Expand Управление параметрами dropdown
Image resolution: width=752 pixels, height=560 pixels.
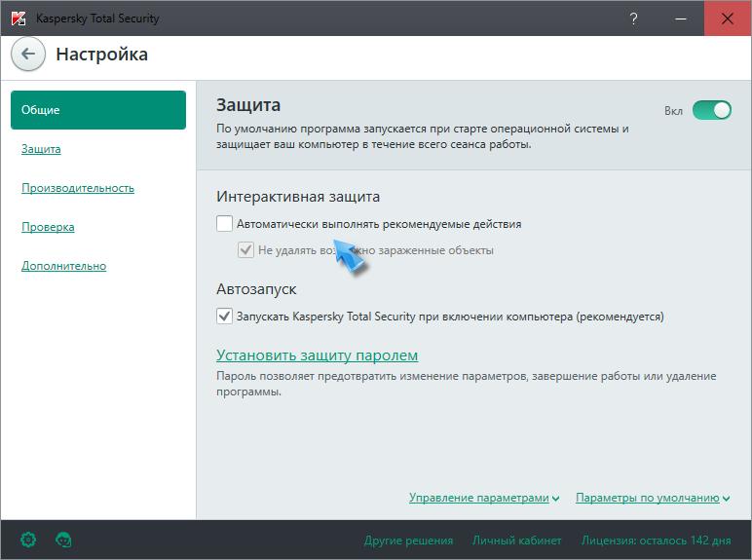click(x=484, y=498)
